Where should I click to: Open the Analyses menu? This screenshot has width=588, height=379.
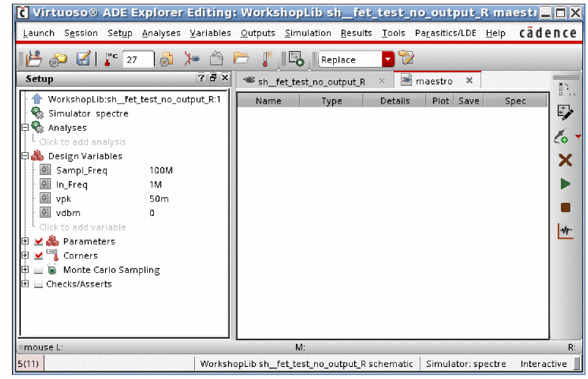(162, 33)
